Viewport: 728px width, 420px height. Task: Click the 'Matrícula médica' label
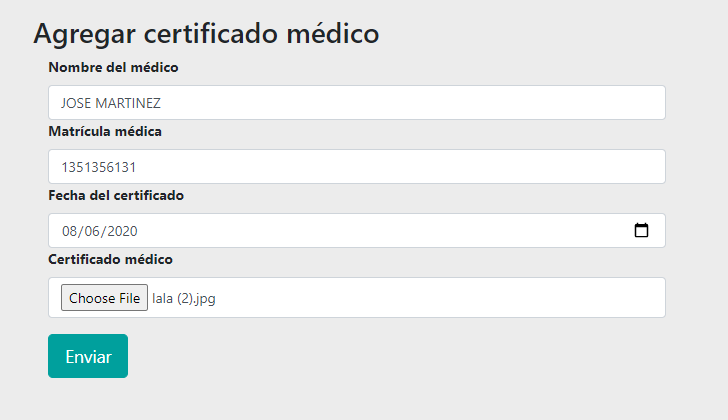[105, 132]
